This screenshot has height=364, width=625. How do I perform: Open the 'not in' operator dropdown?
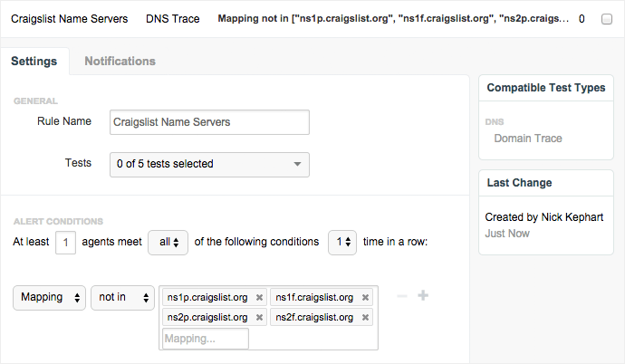(121, 297)
